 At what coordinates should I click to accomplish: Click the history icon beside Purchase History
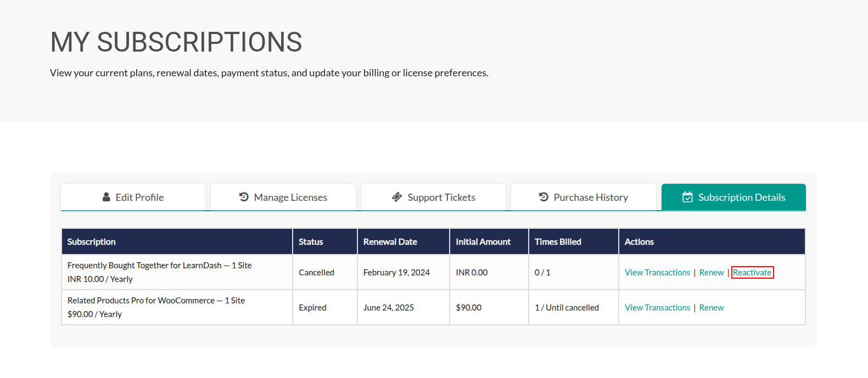coord(544,197)
